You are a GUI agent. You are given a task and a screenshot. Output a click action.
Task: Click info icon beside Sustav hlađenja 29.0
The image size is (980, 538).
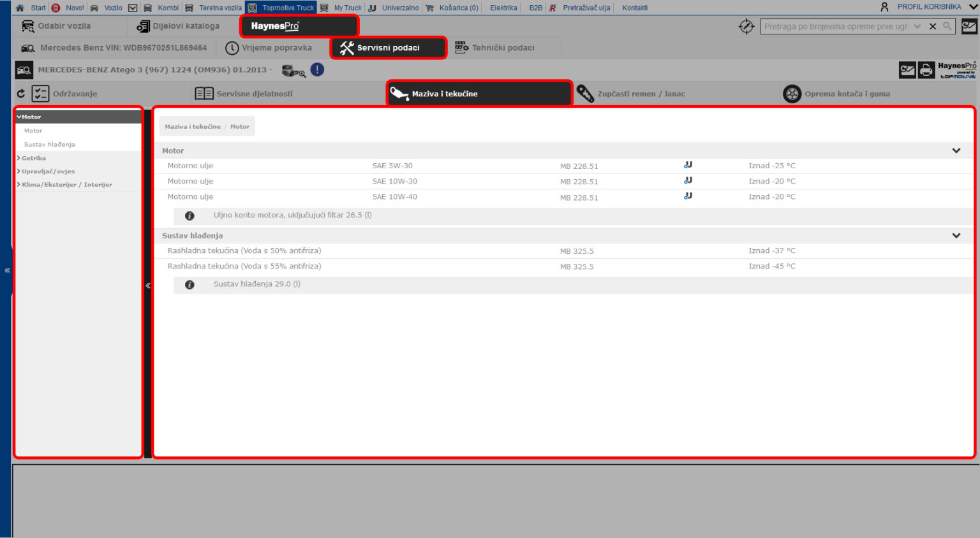(x=189, y=285)
